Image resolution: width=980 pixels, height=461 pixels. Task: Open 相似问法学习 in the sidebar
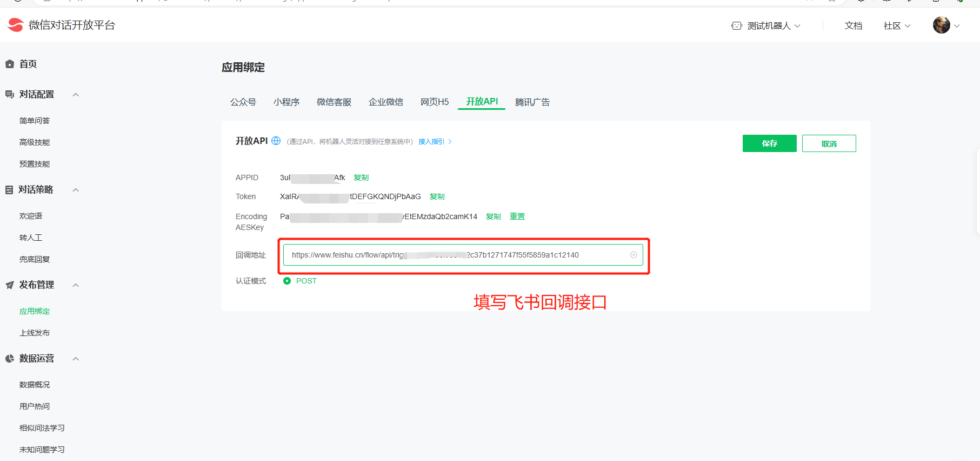42,428
